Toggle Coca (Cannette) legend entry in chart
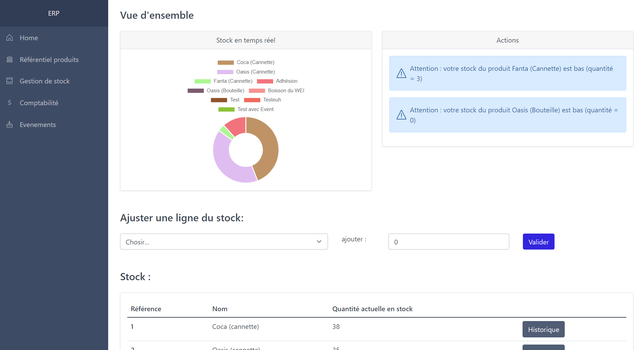Image resolution: width=644 pixels, height=350 pixels. (x=246, y=62)
